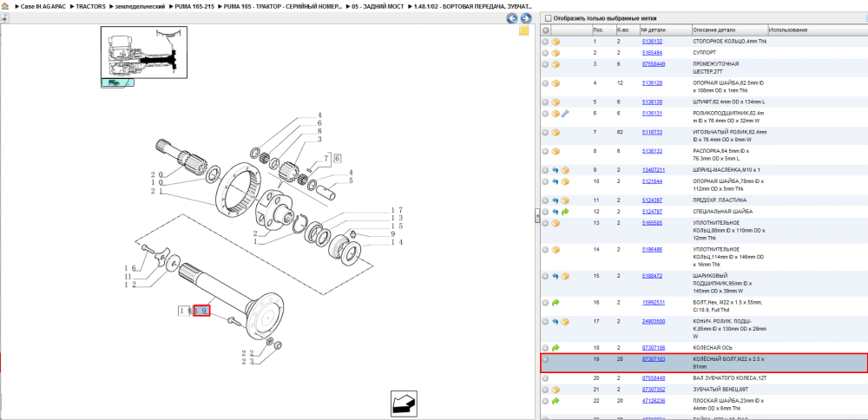Viewport: 868px width, 420px height.
Task: Toggle selection circle for part 5138133
Action: (x=545, y=151)
